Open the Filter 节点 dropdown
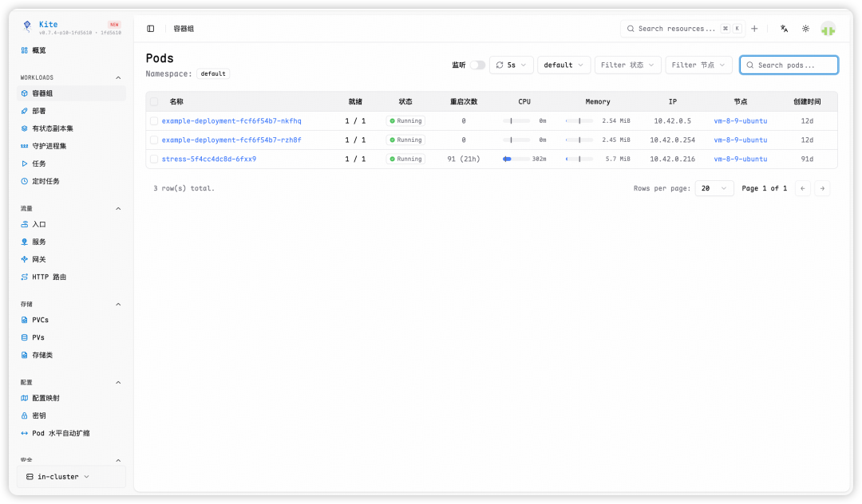The height and width of the screenshot is (504, 862). 698,65
